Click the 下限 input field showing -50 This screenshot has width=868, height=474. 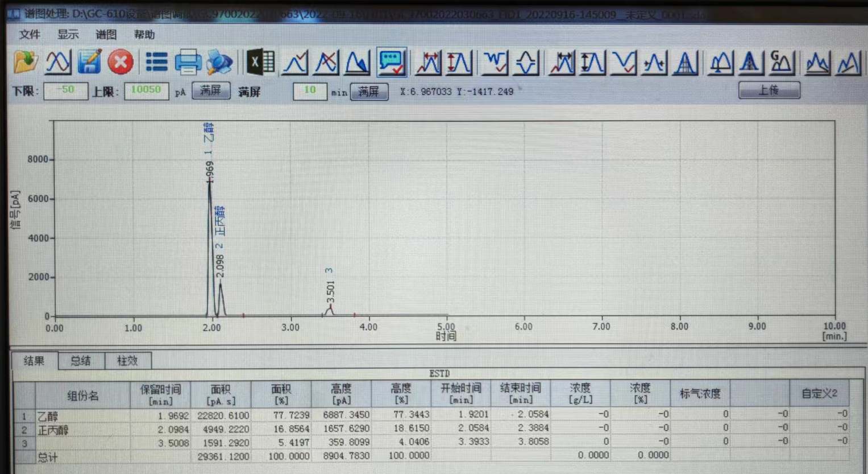[66, 91]
